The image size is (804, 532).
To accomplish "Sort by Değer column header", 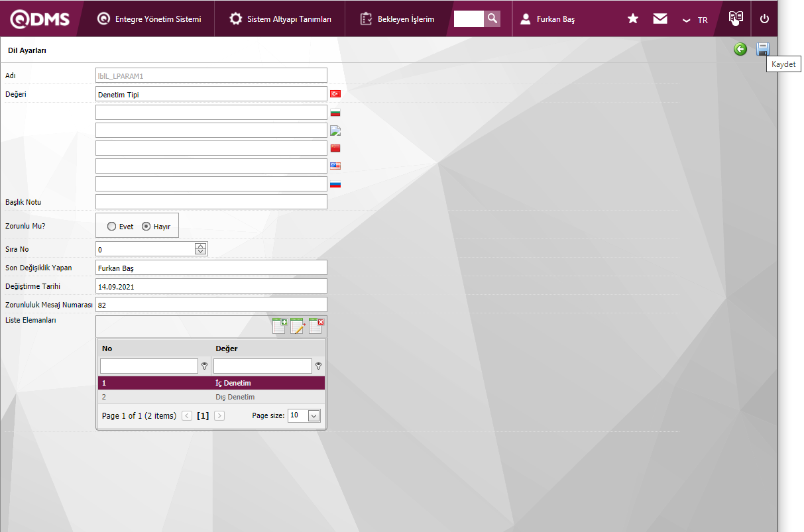I will 227,348.
